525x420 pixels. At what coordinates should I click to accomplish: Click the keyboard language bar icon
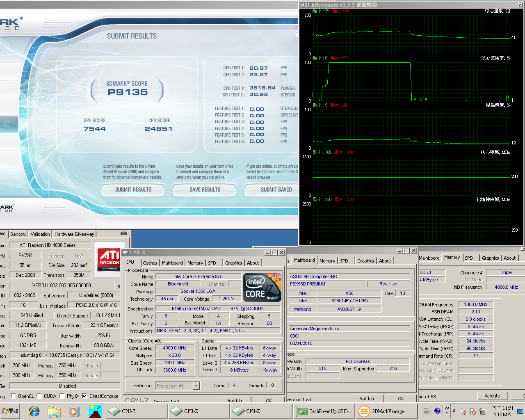coord(426,411)
